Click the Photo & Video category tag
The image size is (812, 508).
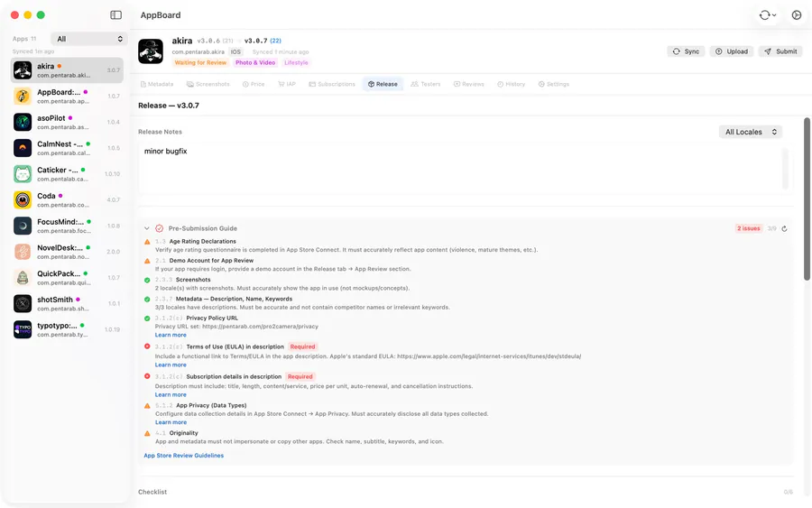255,62
